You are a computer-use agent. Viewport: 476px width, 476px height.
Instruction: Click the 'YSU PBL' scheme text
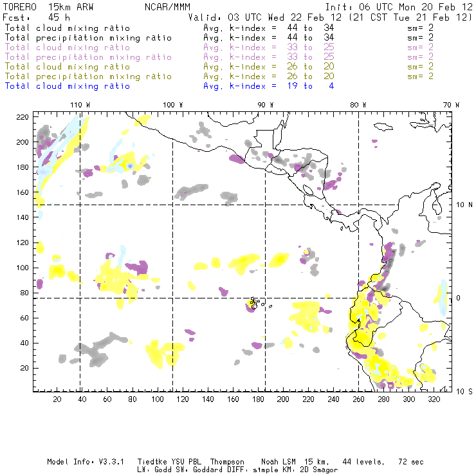click(x=186, y=462)
